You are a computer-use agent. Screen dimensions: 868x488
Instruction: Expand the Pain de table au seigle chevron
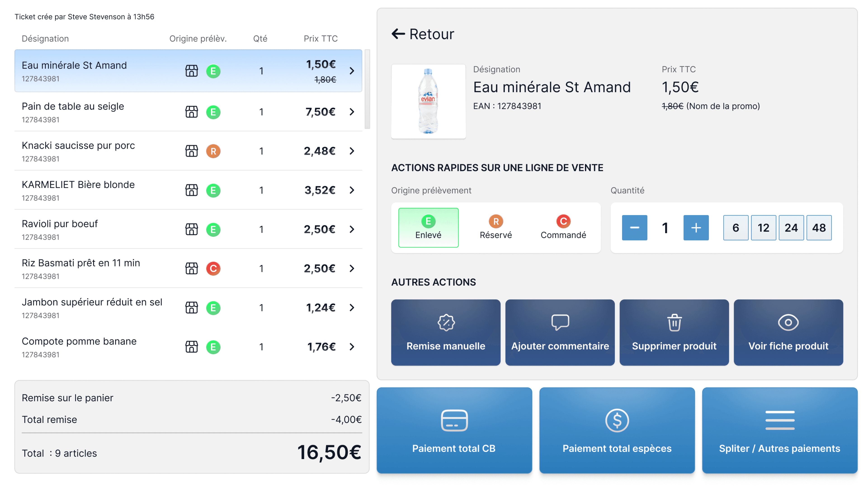352,112
